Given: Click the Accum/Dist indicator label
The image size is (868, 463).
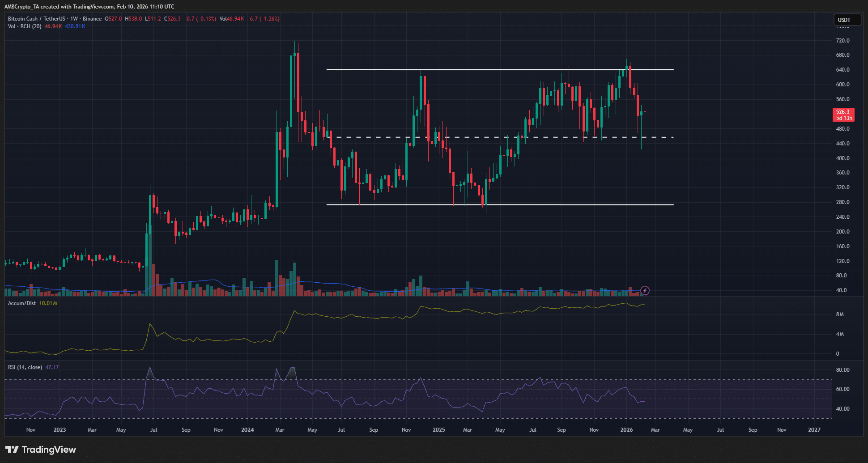Looking at the screenshot, I should pyautogui.click(x=22, y=303).
